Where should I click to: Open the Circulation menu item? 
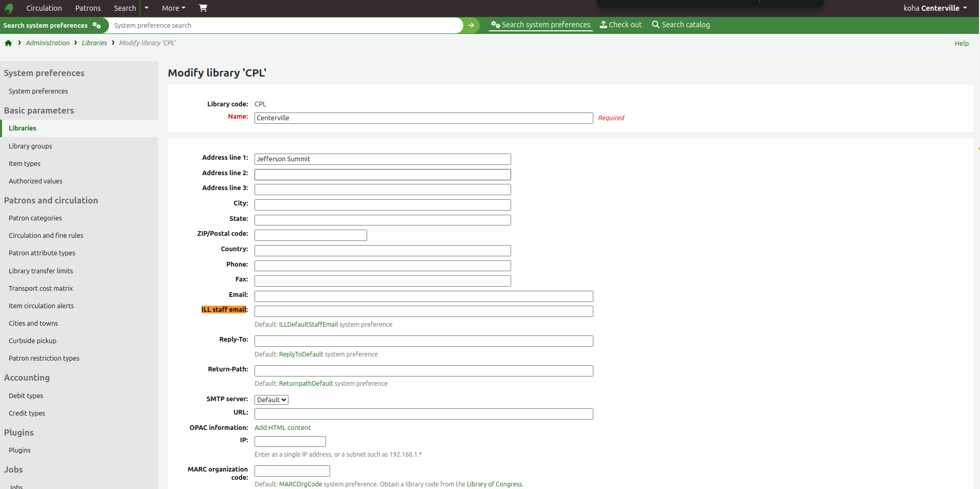point(44,8)
